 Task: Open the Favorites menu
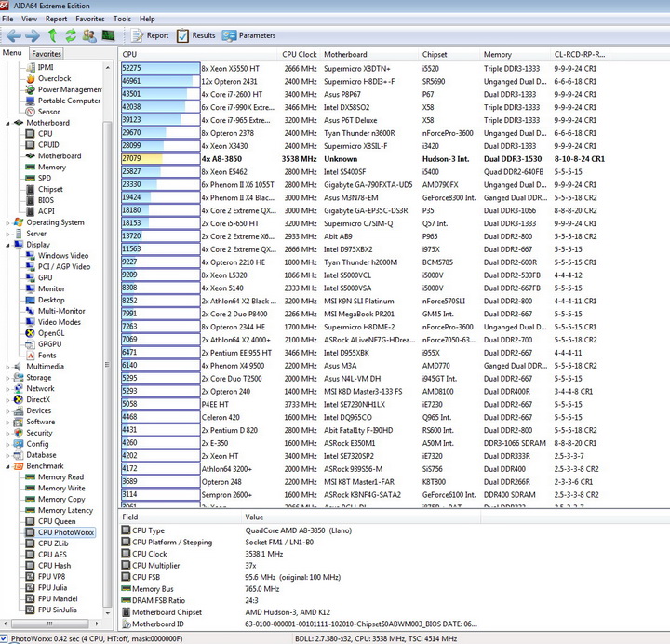89,19
